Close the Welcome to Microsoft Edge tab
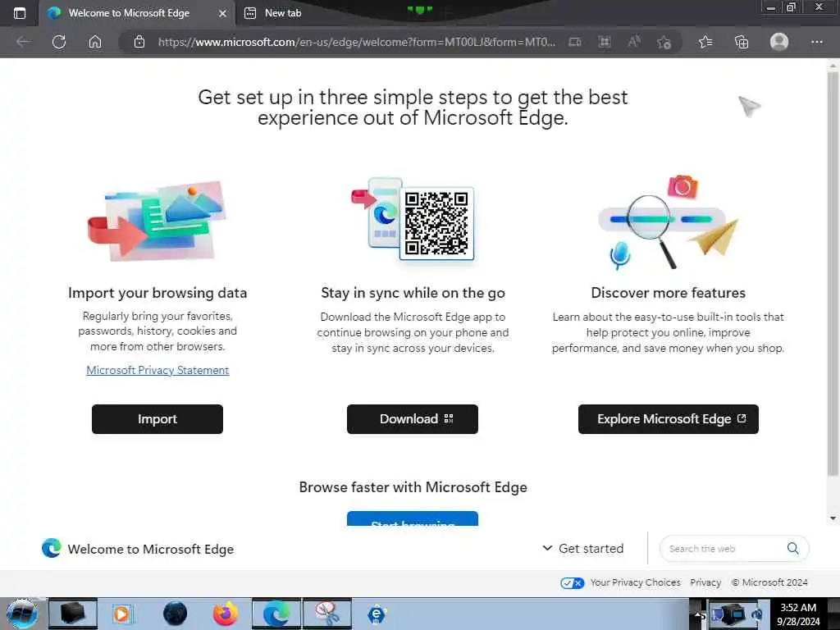 coord(222,13)
